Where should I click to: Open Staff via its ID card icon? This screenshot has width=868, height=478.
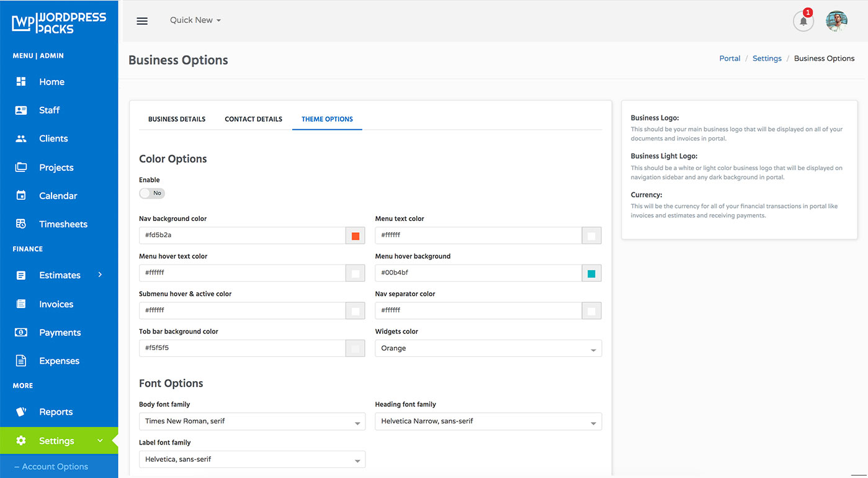21,110
